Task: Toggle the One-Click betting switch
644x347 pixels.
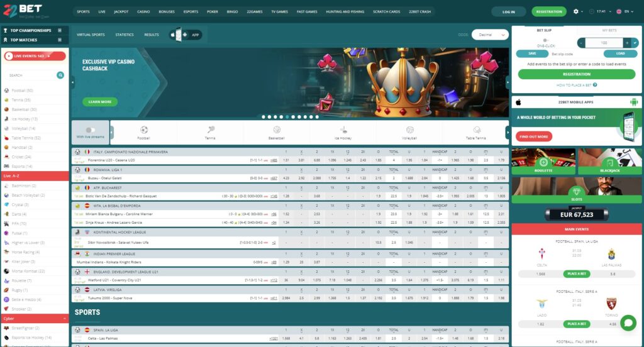Action: pos(545,40)
